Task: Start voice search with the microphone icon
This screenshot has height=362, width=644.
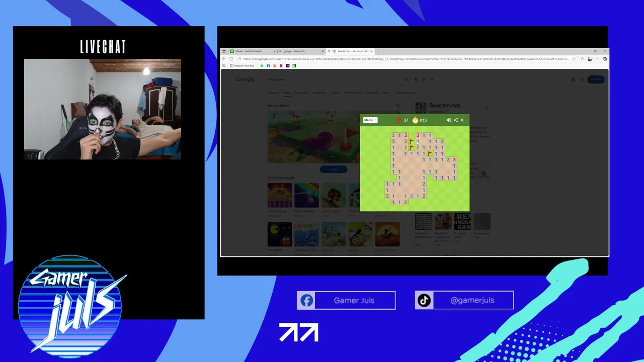Action: tap(416, 79)
